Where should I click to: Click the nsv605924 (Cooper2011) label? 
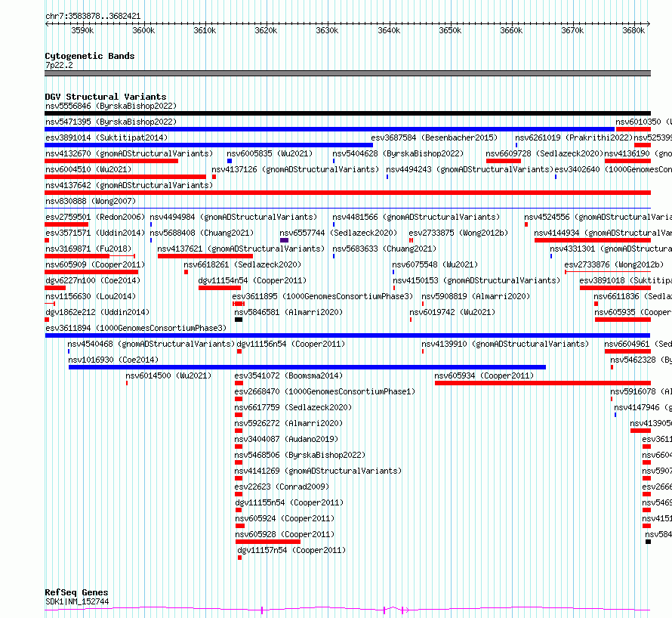pos(285,518)
